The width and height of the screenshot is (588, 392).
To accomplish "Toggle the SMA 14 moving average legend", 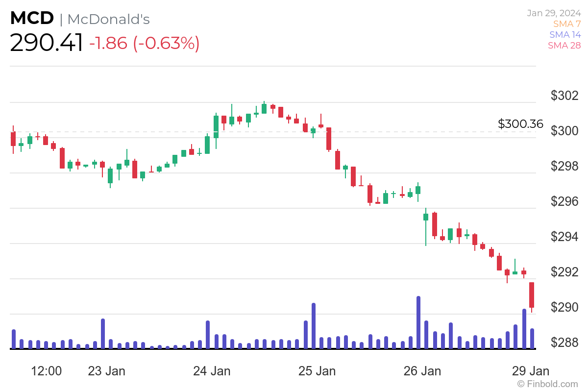I will coord(565,34).
